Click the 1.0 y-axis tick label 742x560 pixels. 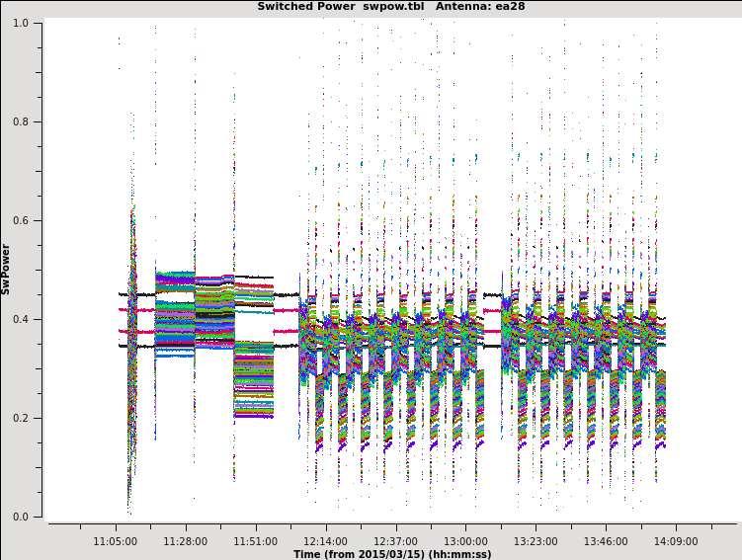[20, 23]
